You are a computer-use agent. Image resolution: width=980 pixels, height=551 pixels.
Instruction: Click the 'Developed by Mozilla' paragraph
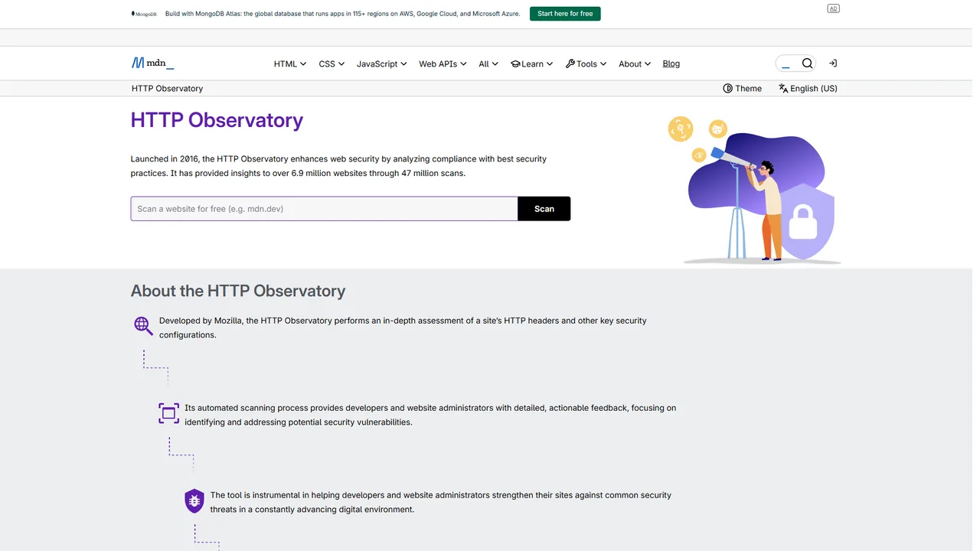[x=403, y=328]
